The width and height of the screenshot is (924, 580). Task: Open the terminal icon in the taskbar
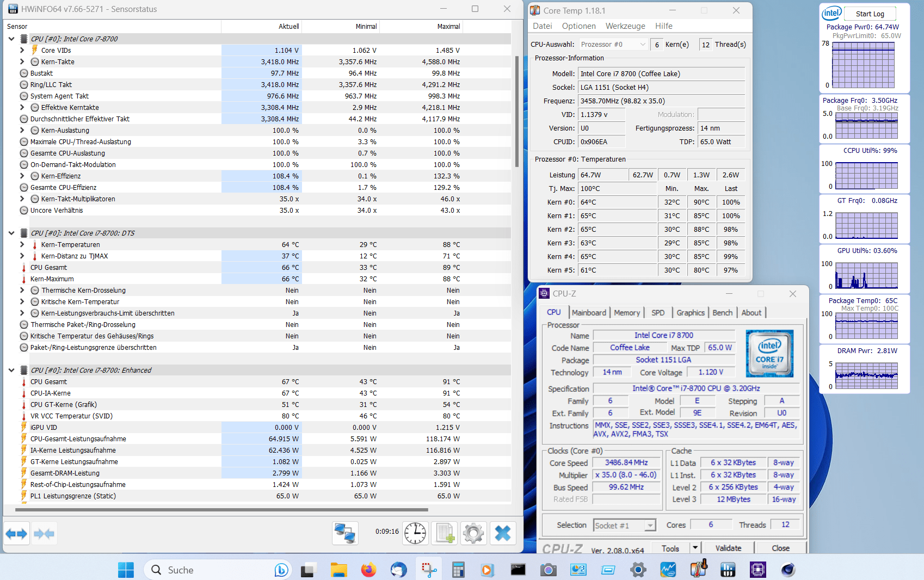click(x=518, y=570)
